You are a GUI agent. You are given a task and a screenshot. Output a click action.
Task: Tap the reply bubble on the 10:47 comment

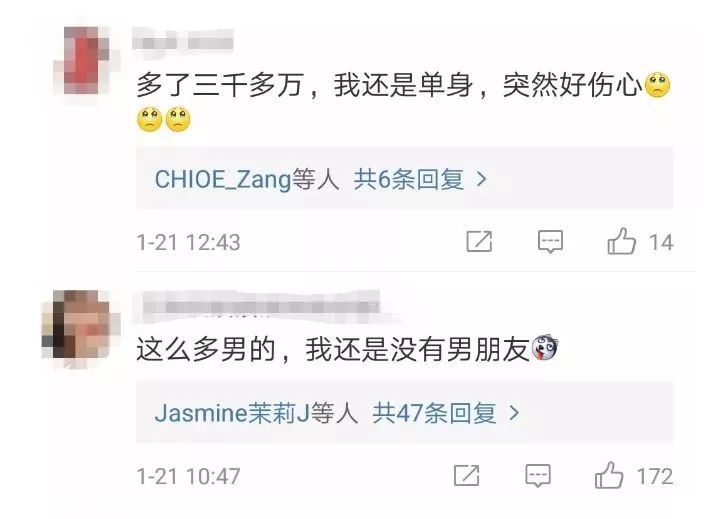tap(538, 475)
